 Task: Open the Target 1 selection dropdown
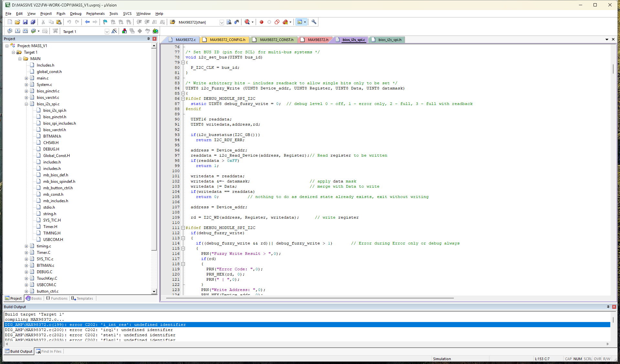point(107,31)
